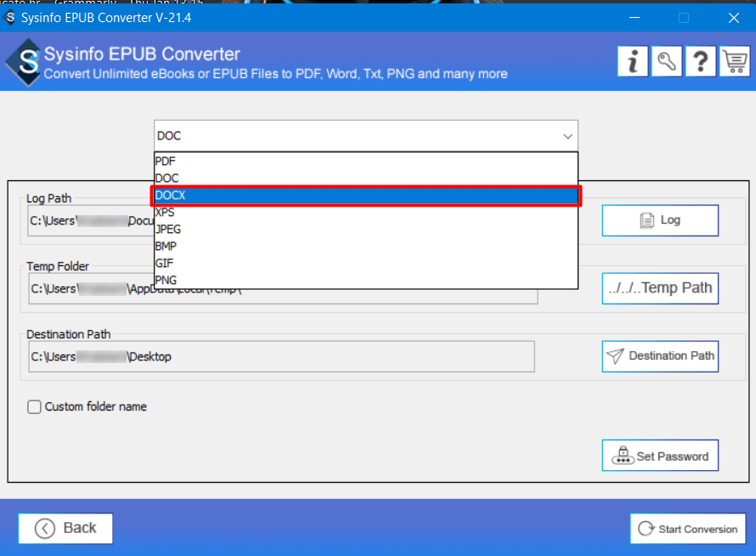Open the Help question mark icon
Viewport: 756px width, 556px height.
pos(701,61)
